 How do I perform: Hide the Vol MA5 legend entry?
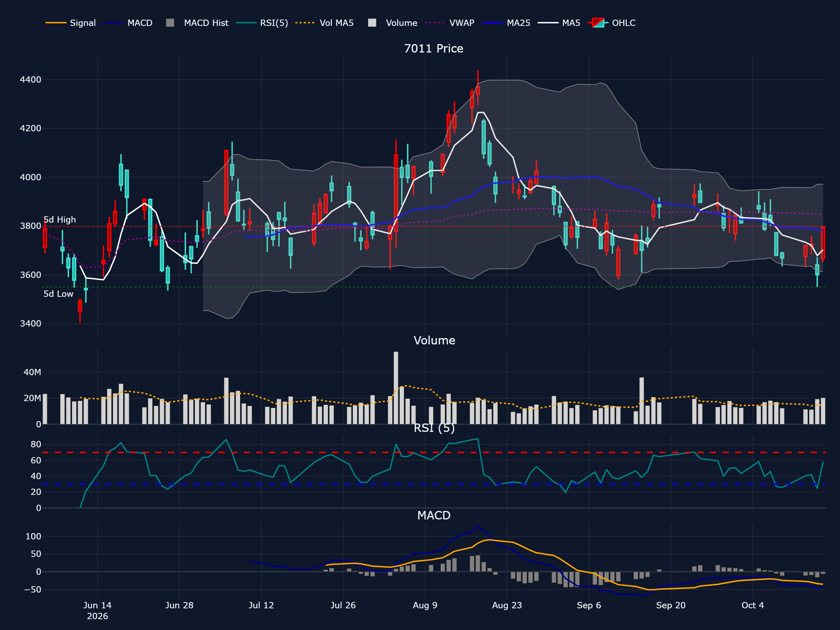pos(324,23)
